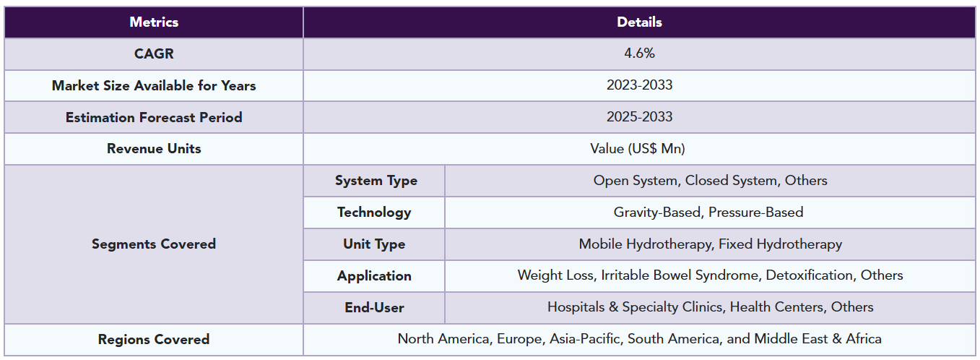Viewport: 980px width, 360px height.
Task: Click the '4.6%' value cell
Action: 639,53
